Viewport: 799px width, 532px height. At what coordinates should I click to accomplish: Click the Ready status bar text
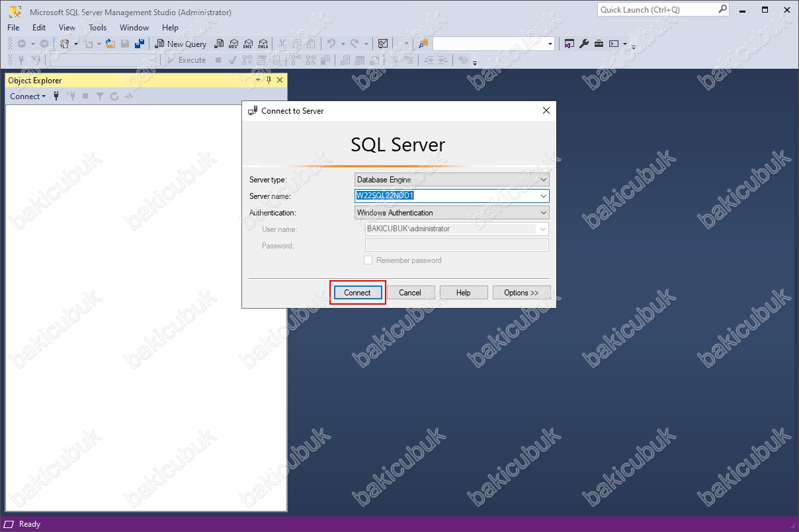point(30,524)
